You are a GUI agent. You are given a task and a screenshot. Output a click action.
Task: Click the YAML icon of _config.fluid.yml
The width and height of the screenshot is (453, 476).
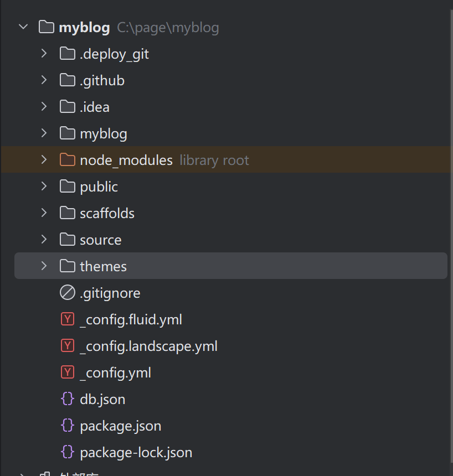[68, 319]
